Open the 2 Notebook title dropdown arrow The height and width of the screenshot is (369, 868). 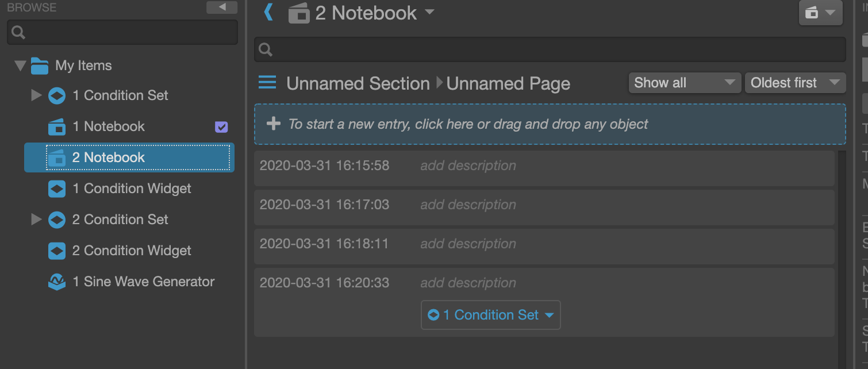[429, 13]
